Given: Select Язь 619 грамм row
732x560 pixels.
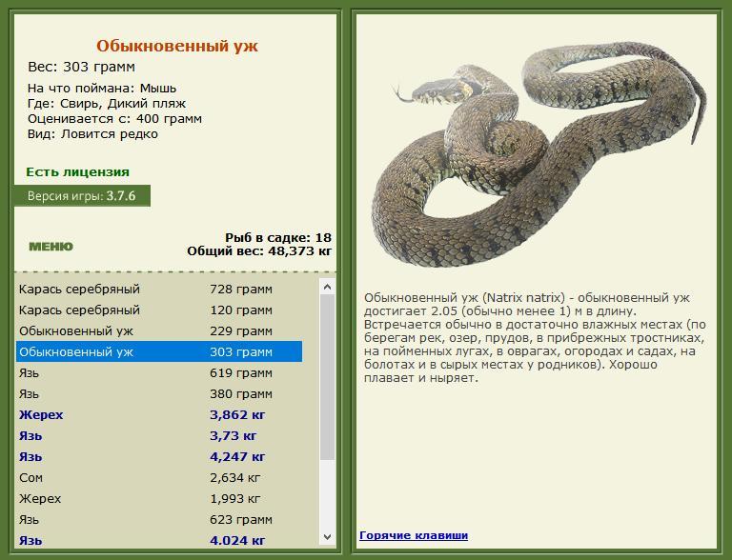Looking at the screenshot, I should [159, 373].
